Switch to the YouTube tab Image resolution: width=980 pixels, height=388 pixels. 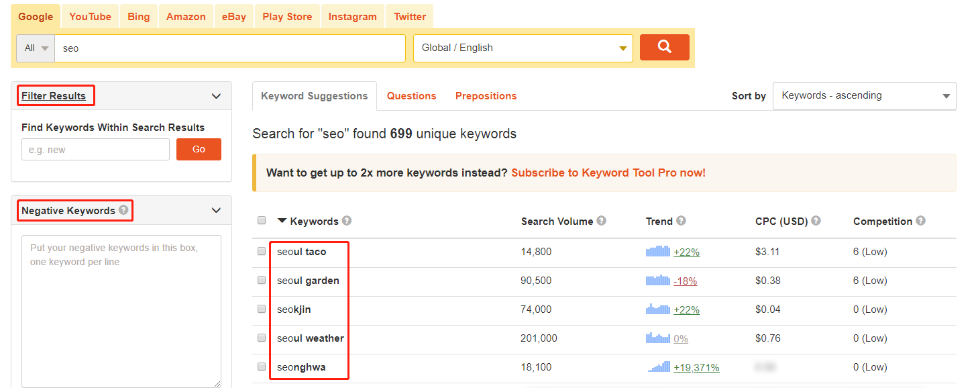click(91, 17)
